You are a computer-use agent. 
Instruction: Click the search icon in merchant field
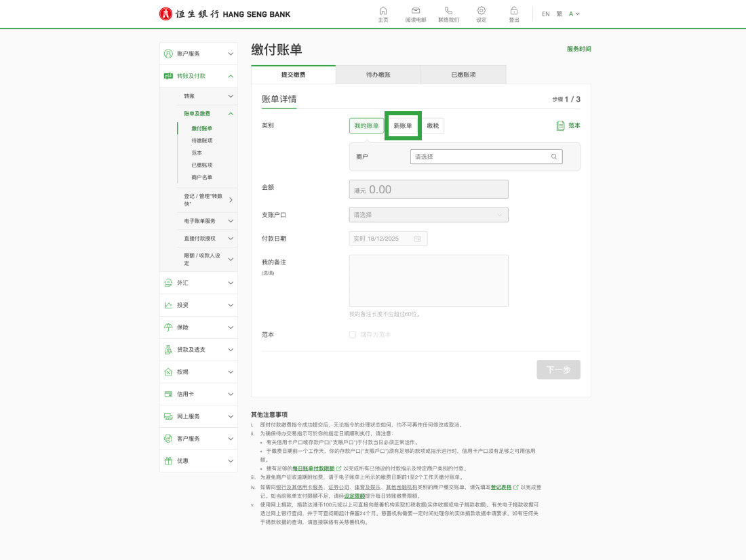(554, 157)
